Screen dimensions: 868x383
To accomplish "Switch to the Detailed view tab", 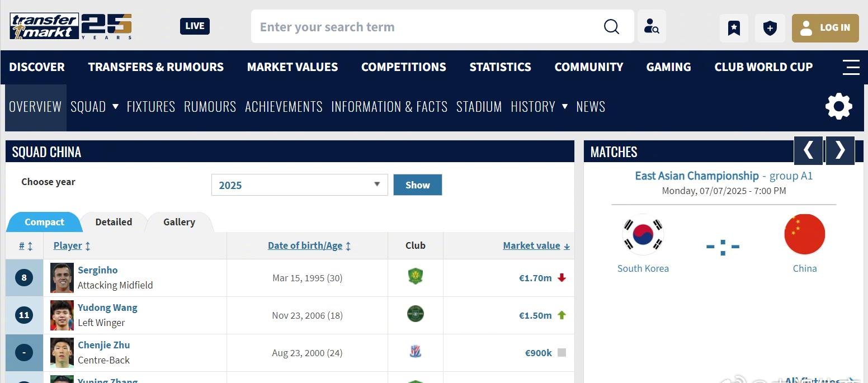I will click(x=114, y=222).
